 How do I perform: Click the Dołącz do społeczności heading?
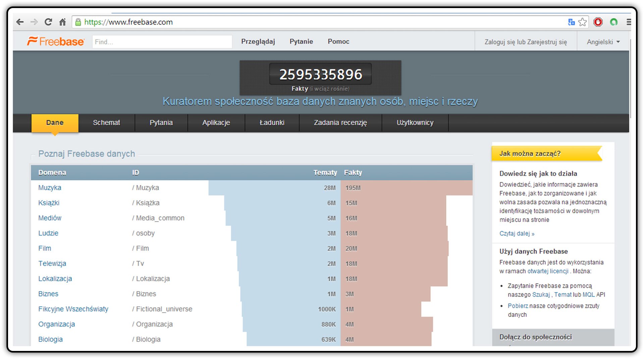click(535, 337)
